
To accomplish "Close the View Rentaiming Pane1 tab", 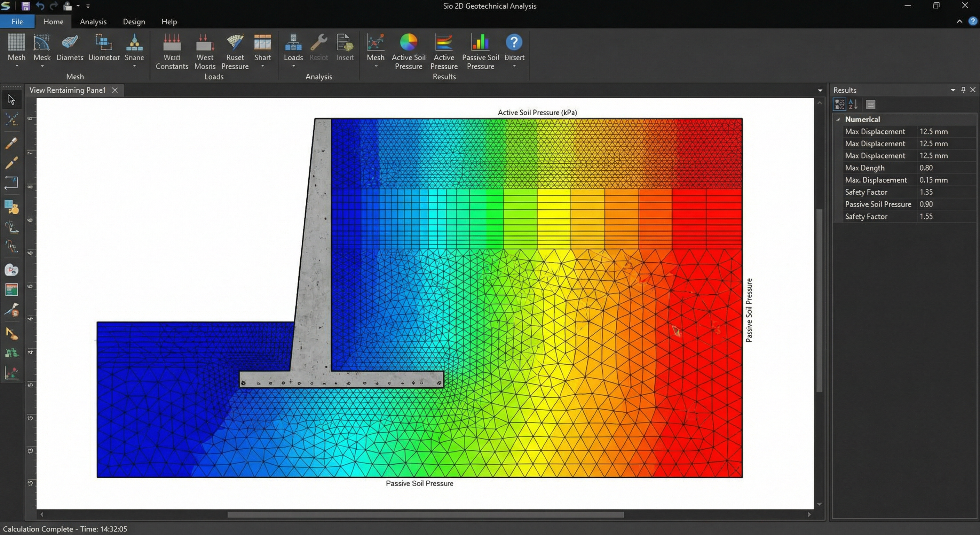I will click(x=115, y=90).
